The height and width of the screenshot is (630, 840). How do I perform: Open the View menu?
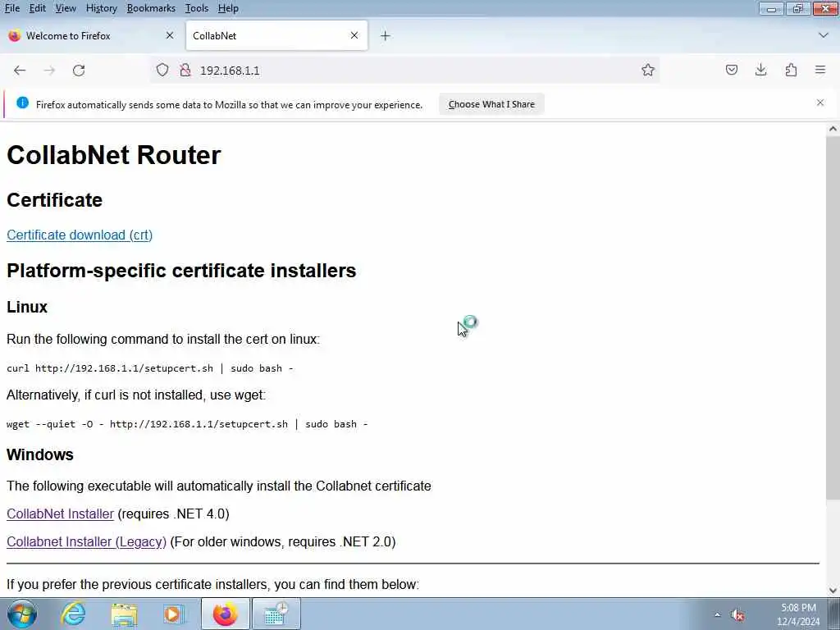tap(66, 8)
